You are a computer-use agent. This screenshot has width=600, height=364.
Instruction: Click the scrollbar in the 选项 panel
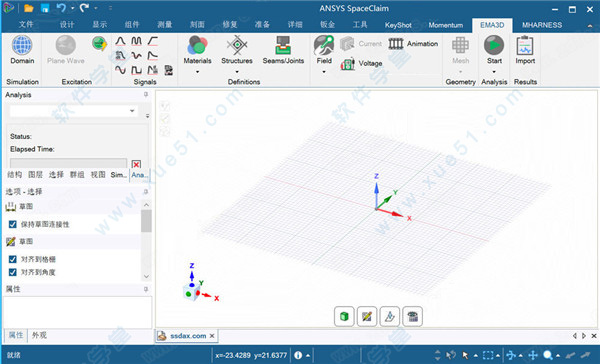tap(146, 220)
